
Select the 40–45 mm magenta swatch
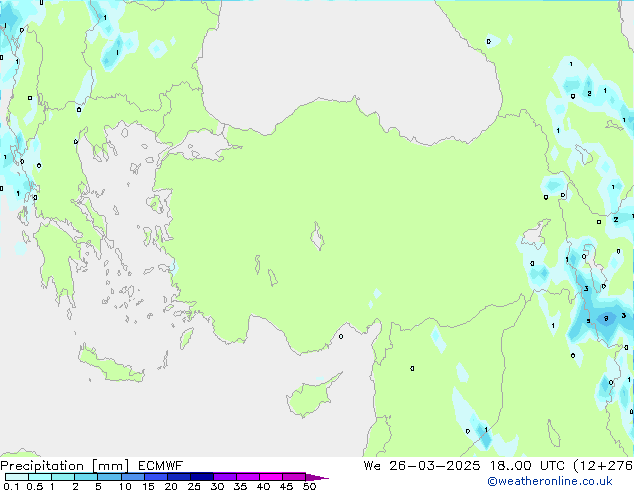coord(271,477)
